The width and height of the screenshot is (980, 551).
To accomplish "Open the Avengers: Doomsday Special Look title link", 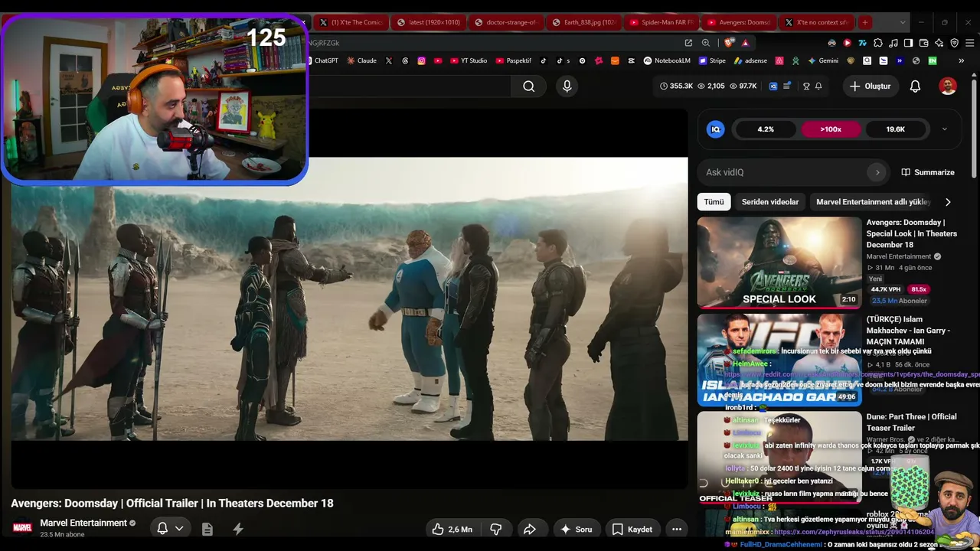I will 912,233.
